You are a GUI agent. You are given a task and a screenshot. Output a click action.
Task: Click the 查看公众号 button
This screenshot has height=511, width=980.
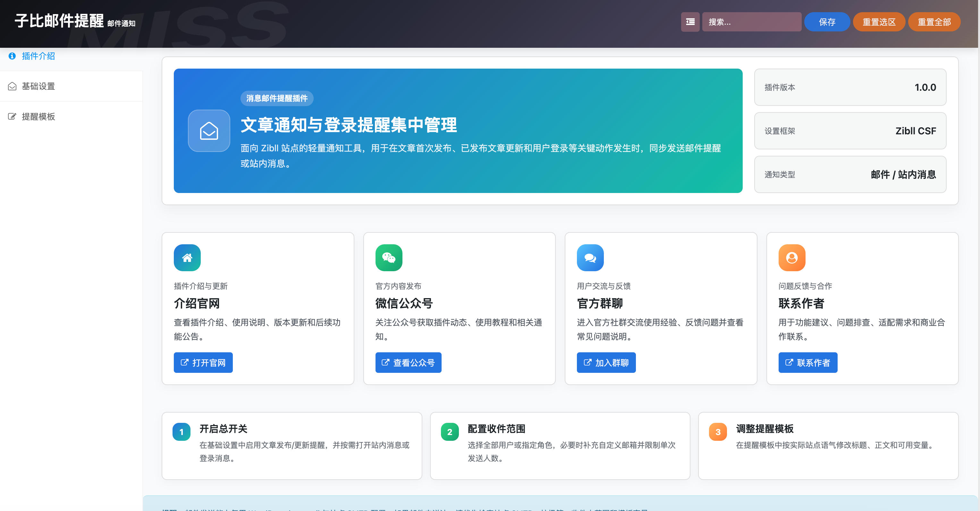pyautogui.click(x=408, y=362)
